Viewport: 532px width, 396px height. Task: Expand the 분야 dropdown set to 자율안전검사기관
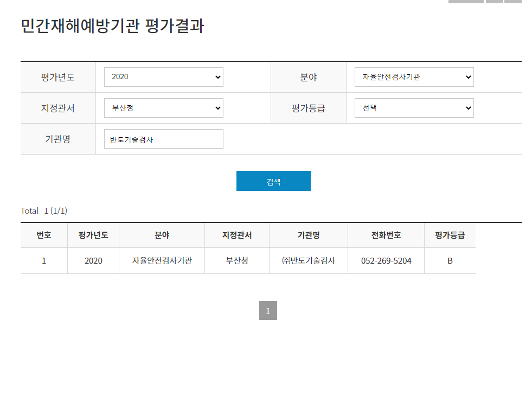click(414, 77)
